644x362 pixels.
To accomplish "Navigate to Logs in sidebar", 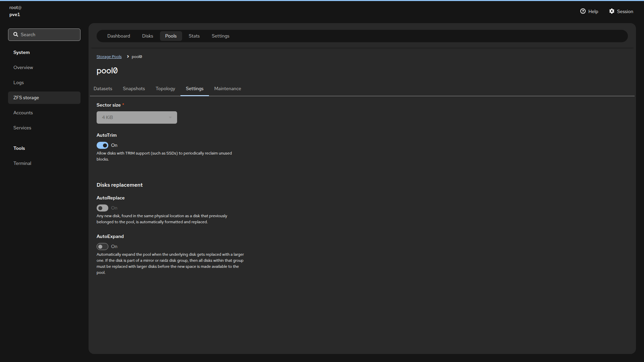I will coord(18,83).
